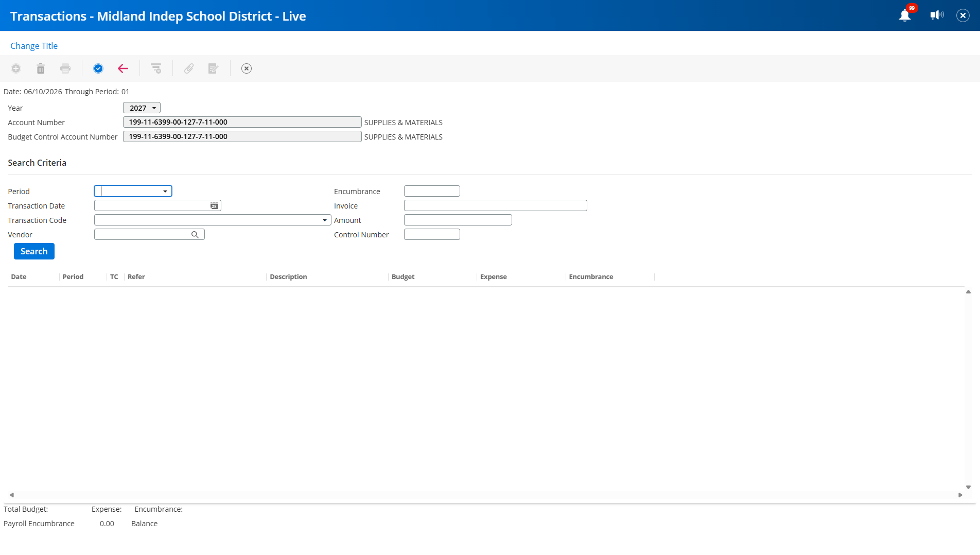Viewport: 980px width, 555px height.
Task: Click the scroll down arrow of results
Action: 968,487
